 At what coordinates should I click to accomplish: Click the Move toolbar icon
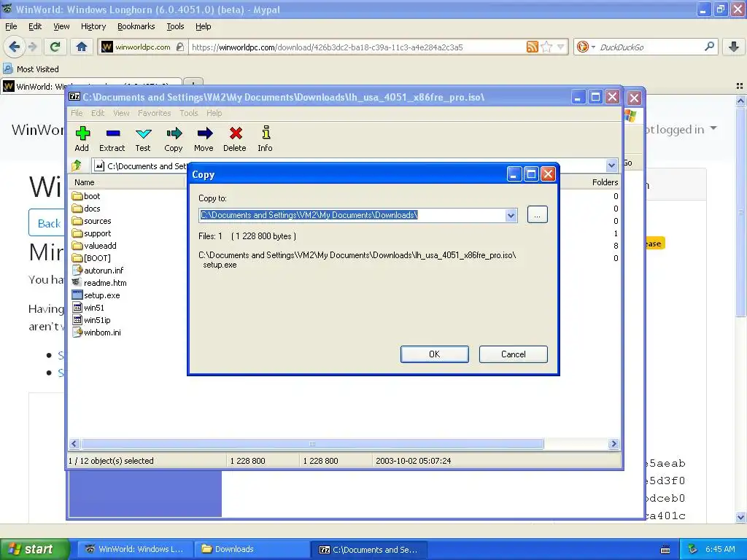click(x=204, y=134)
